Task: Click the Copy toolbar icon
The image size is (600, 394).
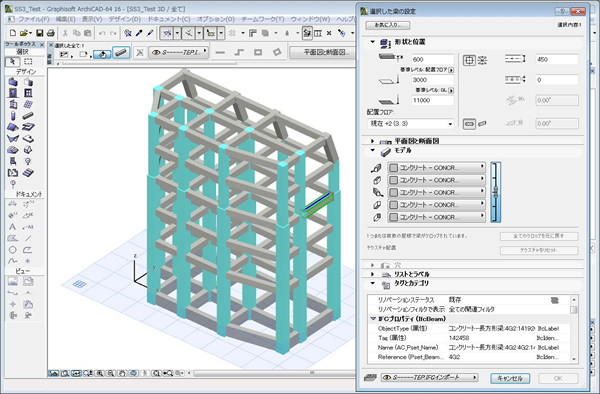Action: [x=77, y=33]
